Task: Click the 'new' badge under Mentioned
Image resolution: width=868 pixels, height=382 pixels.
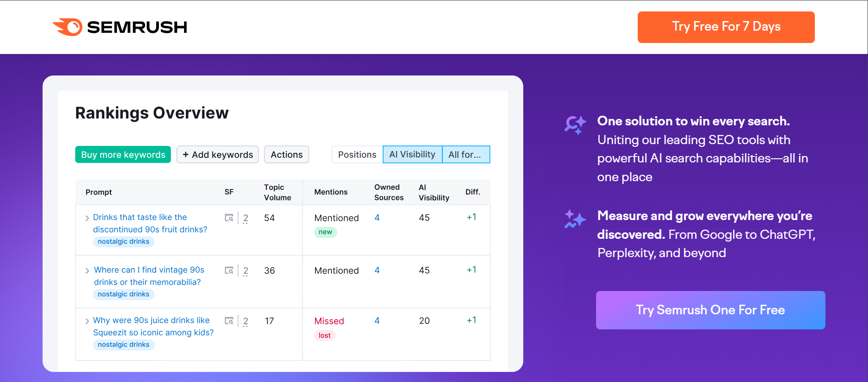Action: [325, 232]
